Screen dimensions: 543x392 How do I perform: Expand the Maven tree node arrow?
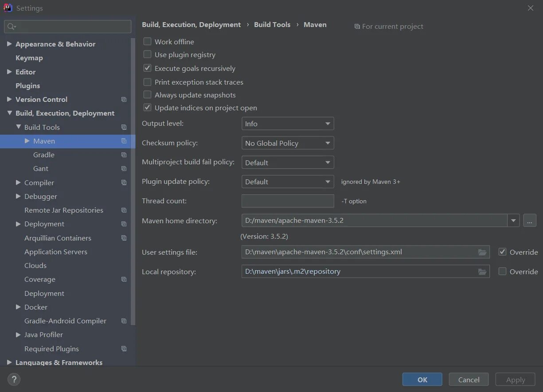(x=27, y=141)
